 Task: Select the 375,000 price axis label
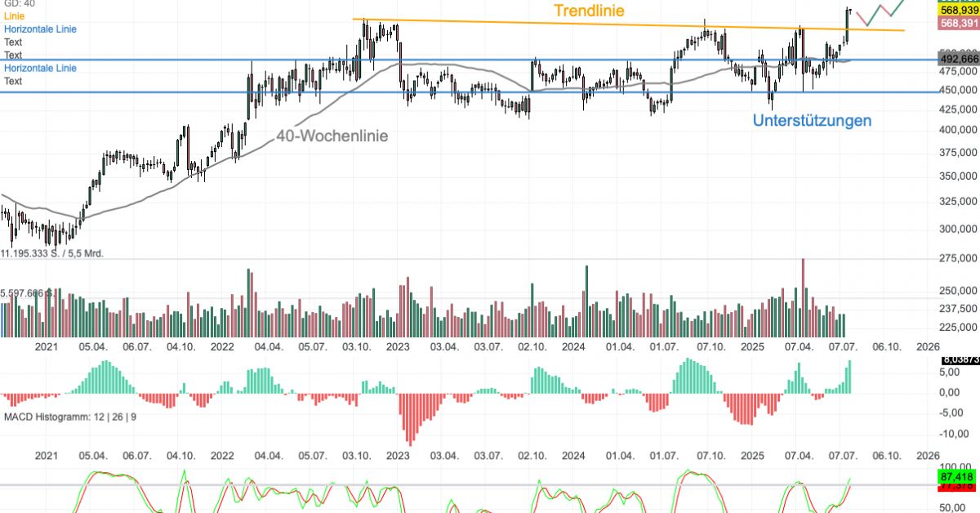[x=958, y=152]
